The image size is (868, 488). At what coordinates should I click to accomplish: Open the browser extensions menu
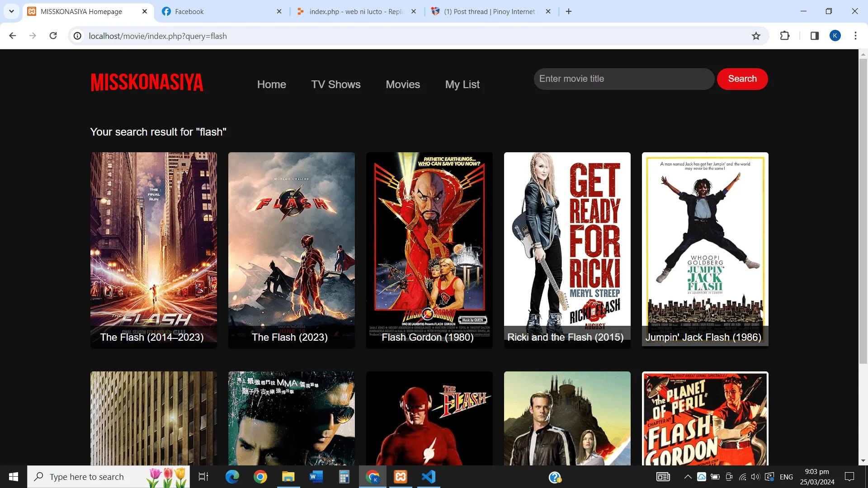click(x=785, y=36)
